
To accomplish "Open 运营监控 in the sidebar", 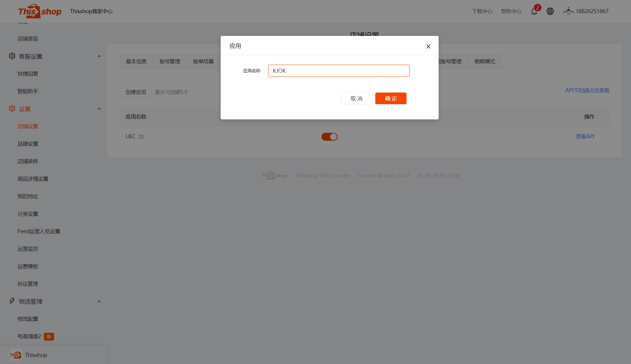I will pos(28,249).
